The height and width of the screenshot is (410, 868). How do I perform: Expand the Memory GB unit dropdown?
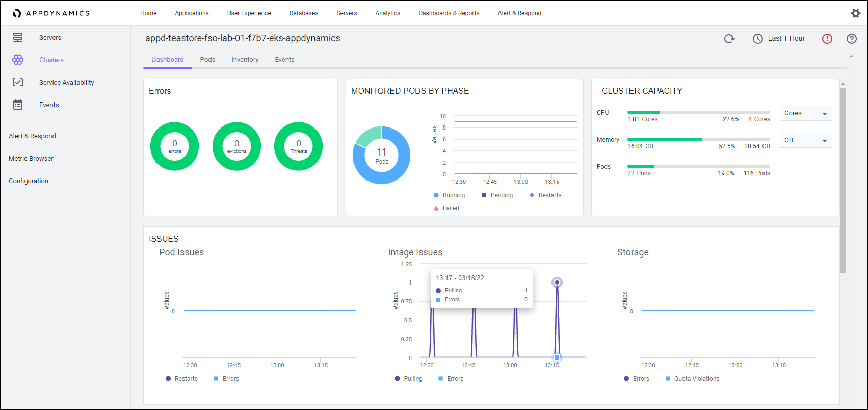(805, 140)
